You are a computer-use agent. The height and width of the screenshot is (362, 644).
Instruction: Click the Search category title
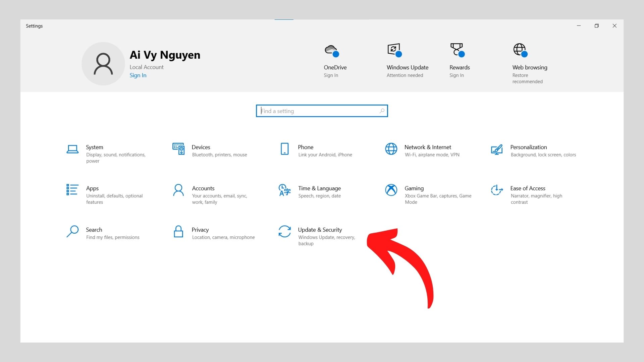pyautogui.click(x=94, y=230)
